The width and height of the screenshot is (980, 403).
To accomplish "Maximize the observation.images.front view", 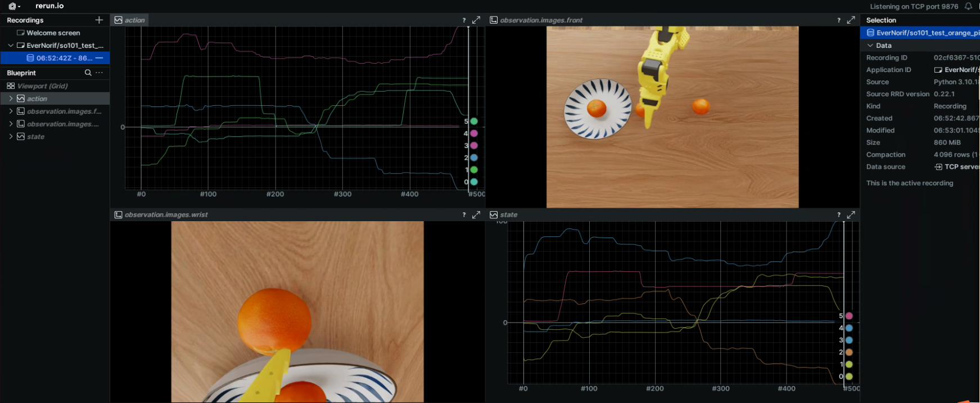I will click(x=851, y=20).
